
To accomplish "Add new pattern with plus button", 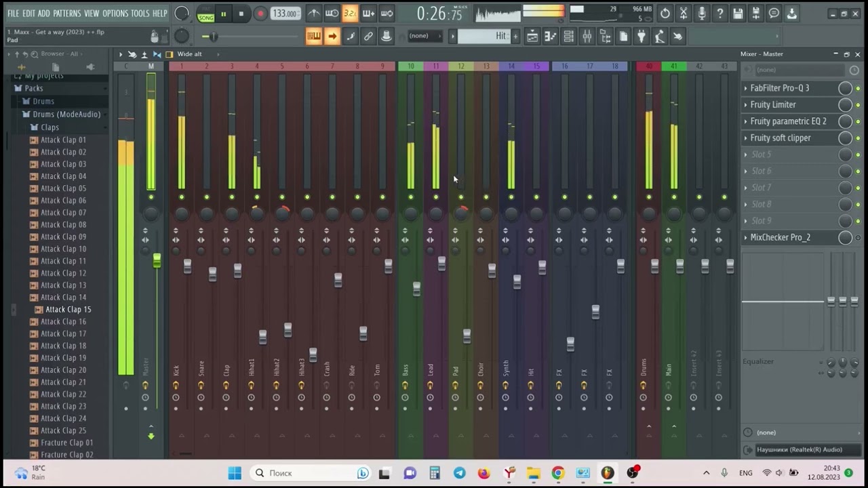I will pos(515,37).
